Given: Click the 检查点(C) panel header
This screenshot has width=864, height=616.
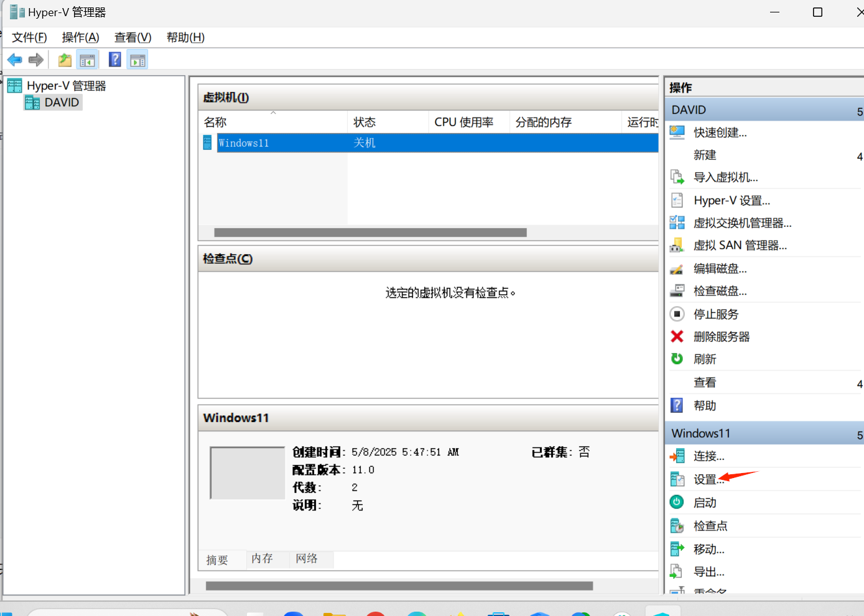Looking at the screenshot, I should [x=428, y=259].
